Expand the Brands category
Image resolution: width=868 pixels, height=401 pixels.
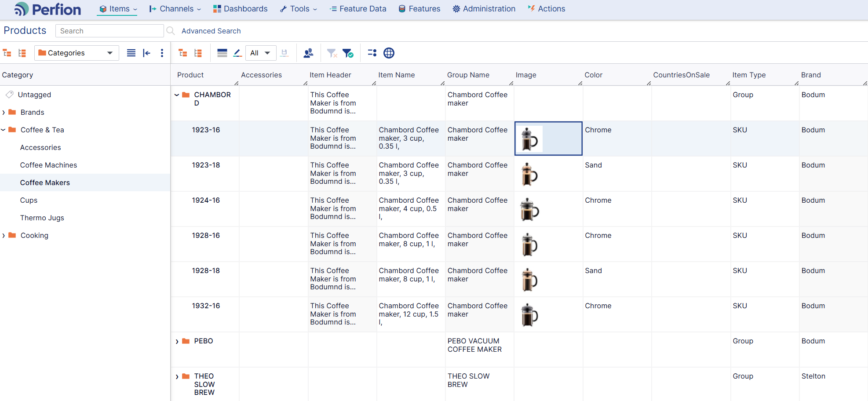4,113
